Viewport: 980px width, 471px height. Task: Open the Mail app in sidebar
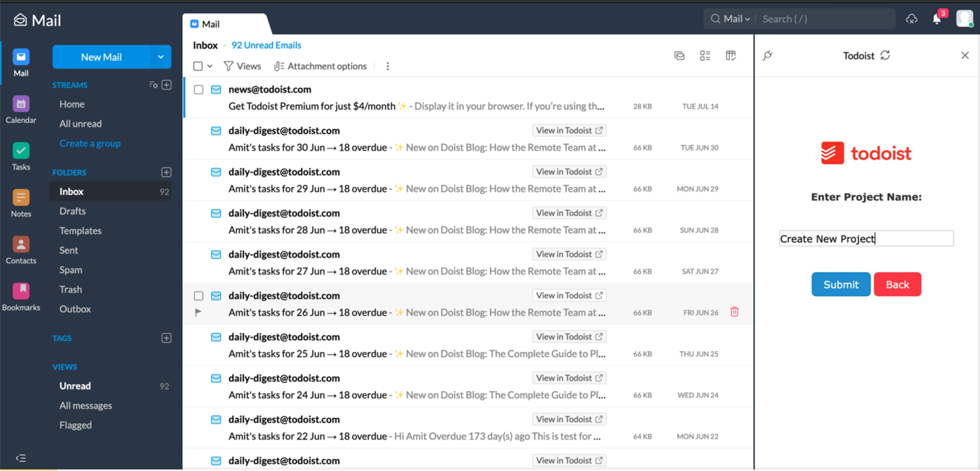(x=21, y=63)
